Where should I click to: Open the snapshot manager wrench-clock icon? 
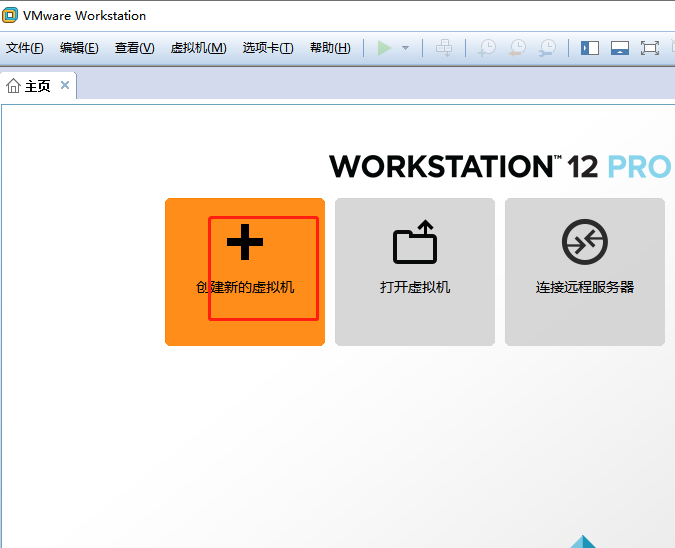point(547,48)
